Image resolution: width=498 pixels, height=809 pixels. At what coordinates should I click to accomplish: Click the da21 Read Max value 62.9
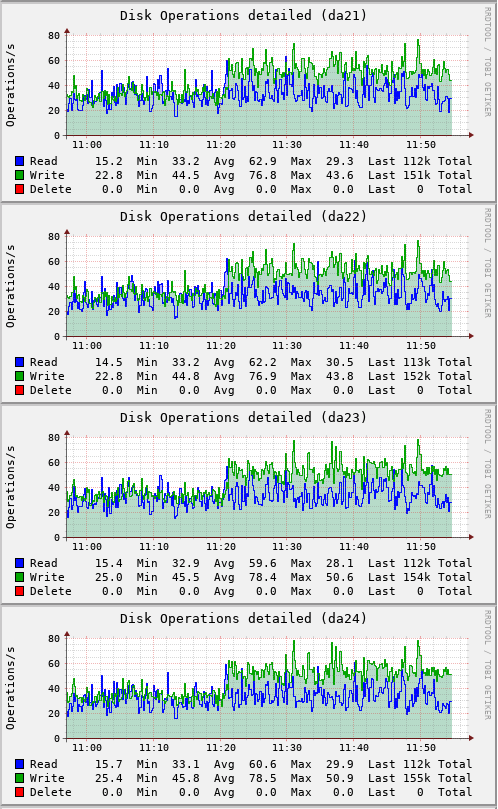pos(263,161)
